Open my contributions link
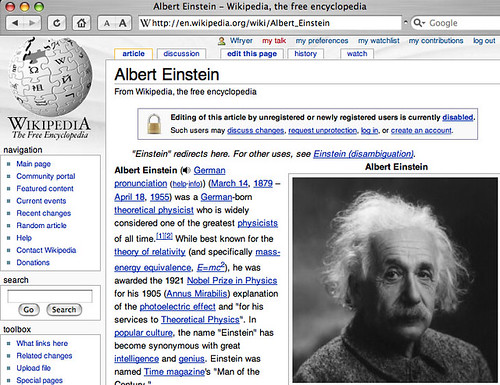 tap(436, 41)
